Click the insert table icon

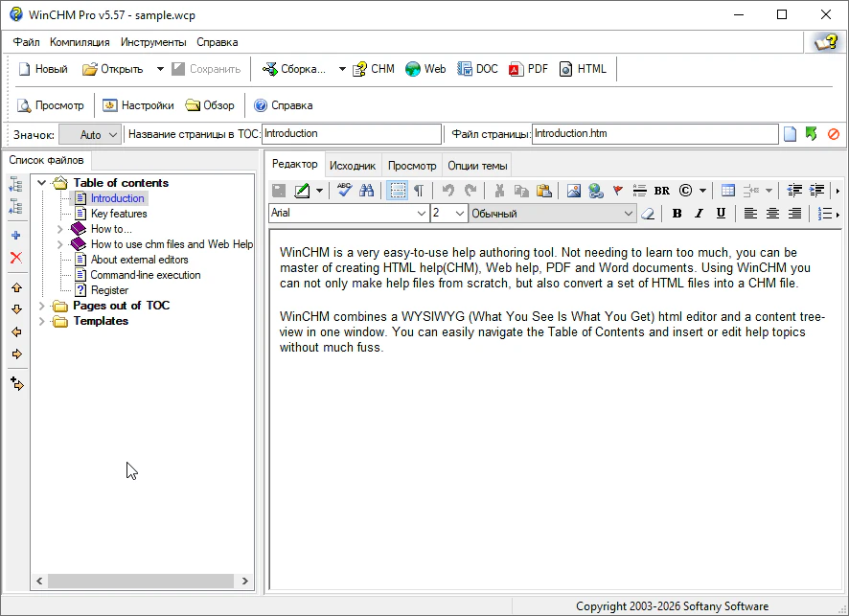tap(728, 191)
